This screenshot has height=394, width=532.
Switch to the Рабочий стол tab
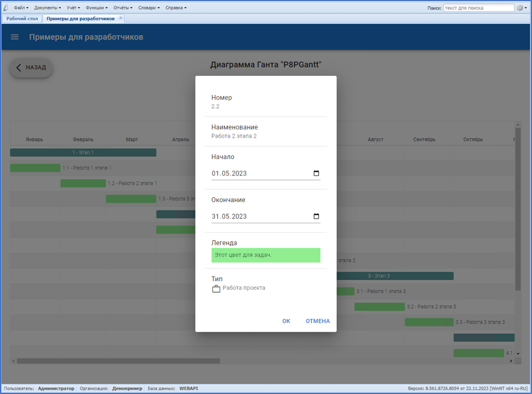coord(22,19)
